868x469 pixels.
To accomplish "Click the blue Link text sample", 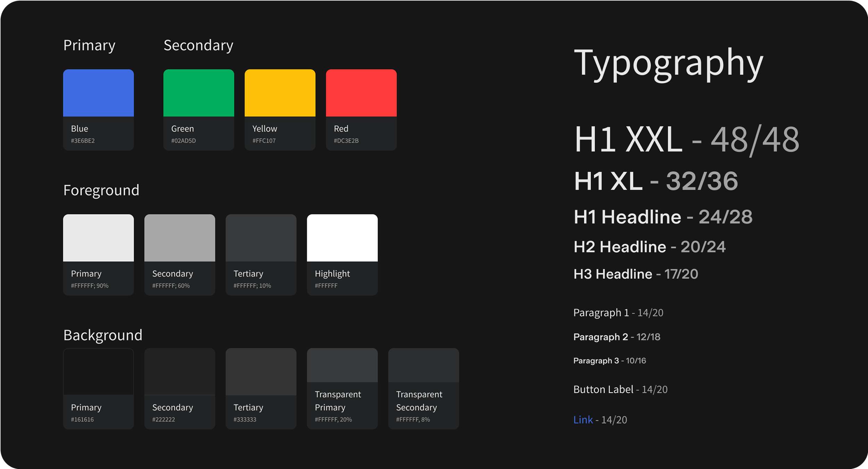I will coord(583,420).
